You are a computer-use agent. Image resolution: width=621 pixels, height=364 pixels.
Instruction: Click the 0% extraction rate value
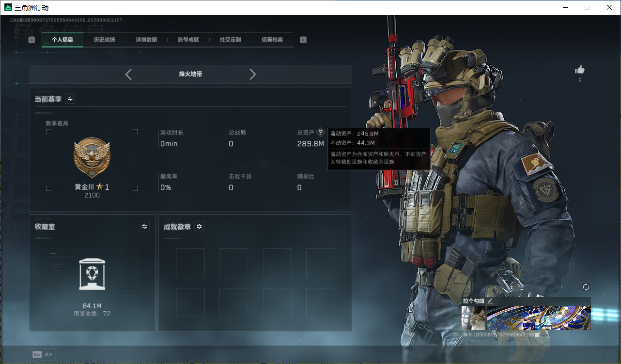coord(166,188)
